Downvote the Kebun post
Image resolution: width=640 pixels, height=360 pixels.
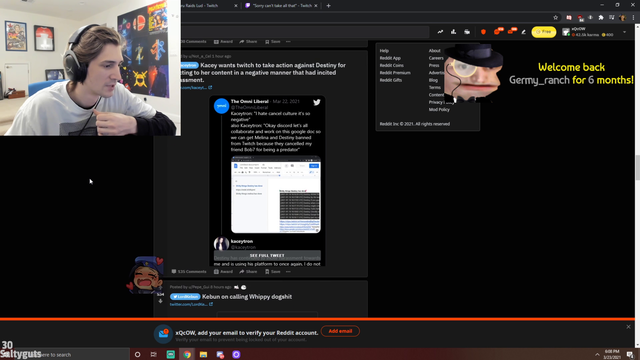click(160, 301)
